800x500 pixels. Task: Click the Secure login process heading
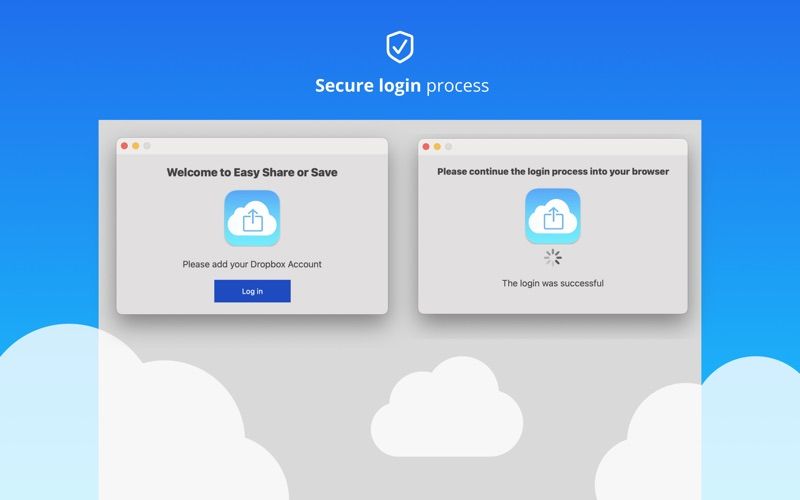pos(402,86)
